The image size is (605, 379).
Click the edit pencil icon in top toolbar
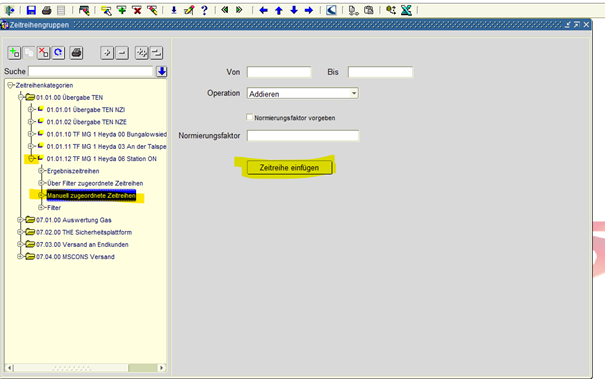(x=189, y=10)
